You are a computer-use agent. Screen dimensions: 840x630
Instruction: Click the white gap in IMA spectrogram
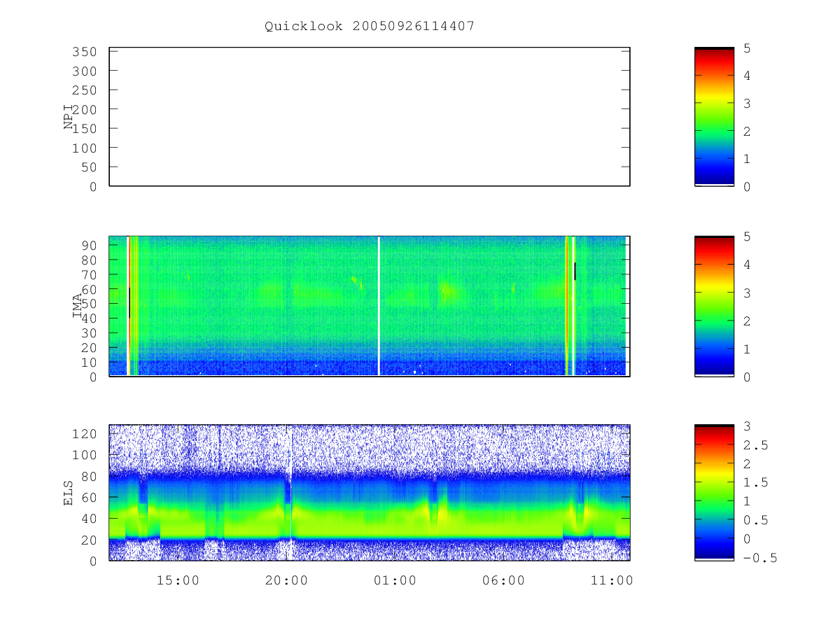379,306
